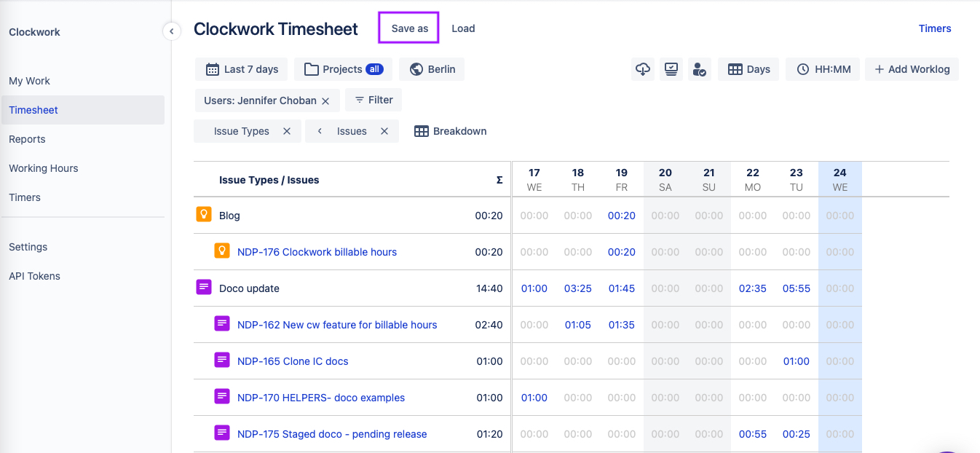This screenshot has width=980, height=453.
Task: Click the user checkmark icon in toolbar
Action: [x=700, y=69]
